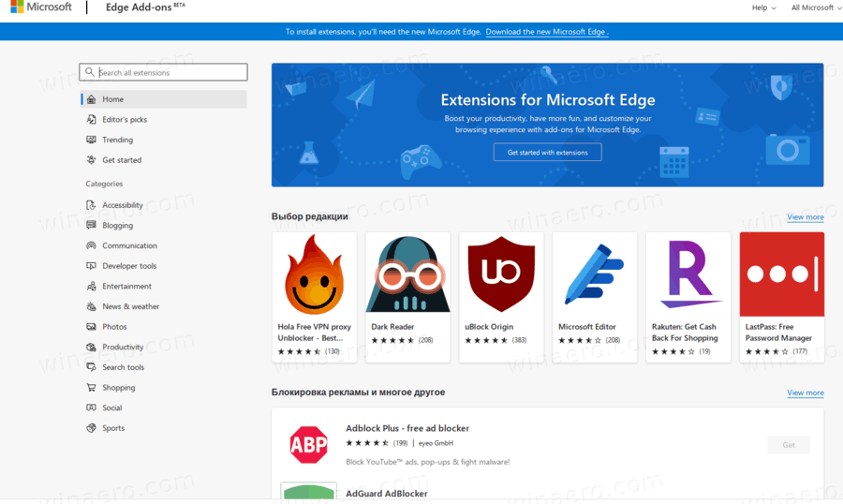The height and width of the screenshot is (504, 843).
Task: Click the Get started lightbulb icon
Action: point(92,160)
